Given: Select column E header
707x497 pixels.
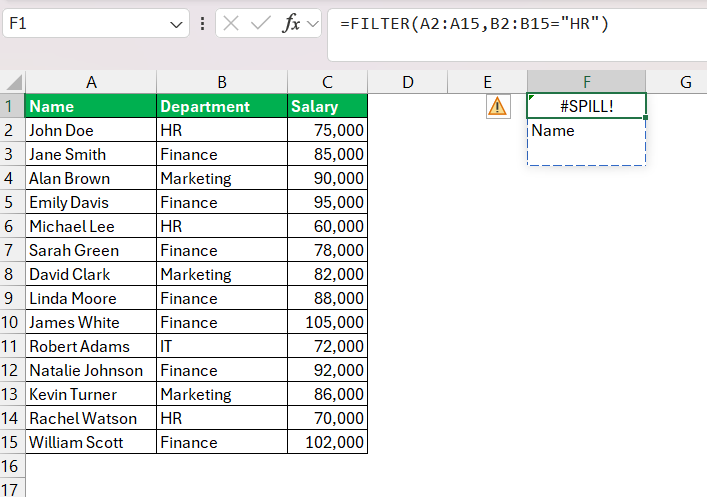Looking at the screenshot, I should click(x=487, y=82).
